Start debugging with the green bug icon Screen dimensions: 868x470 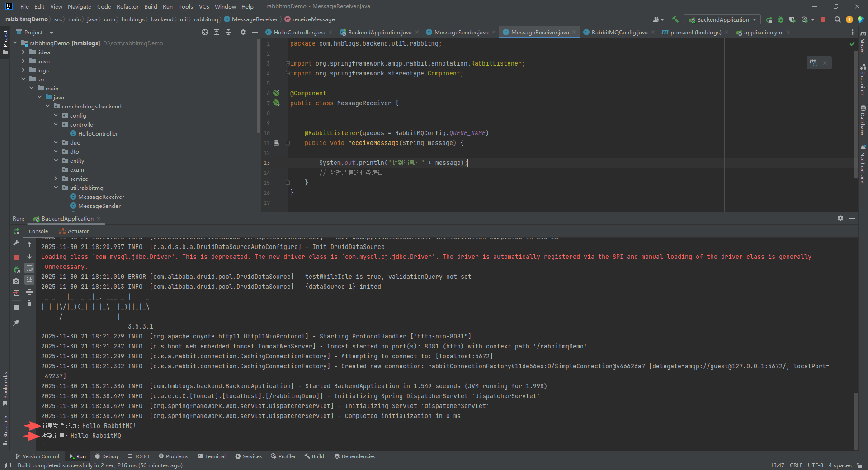coord(781,19)
